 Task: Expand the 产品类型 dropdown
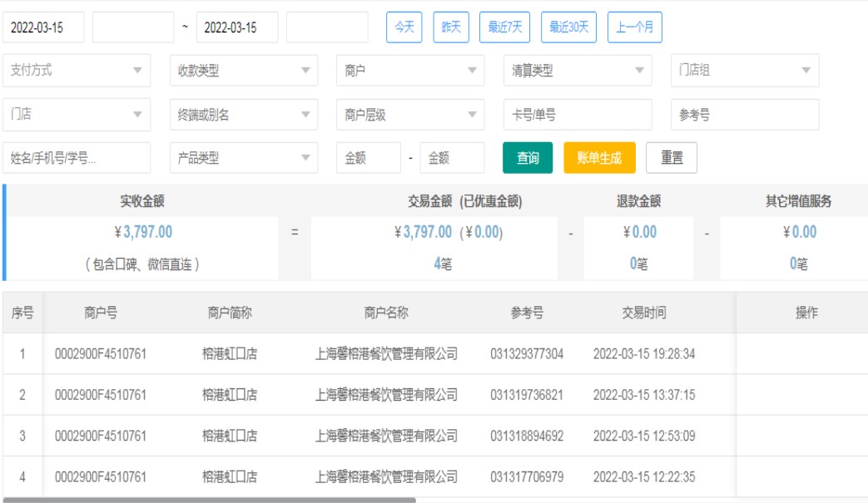243,158
